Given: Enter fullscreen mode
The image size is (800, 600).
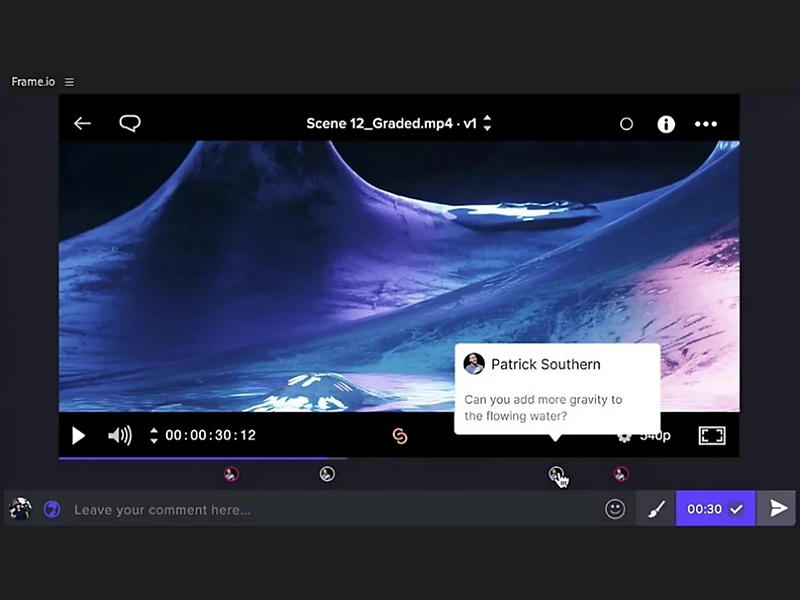Looking at the screenshot, I should [x=712, y=435].
